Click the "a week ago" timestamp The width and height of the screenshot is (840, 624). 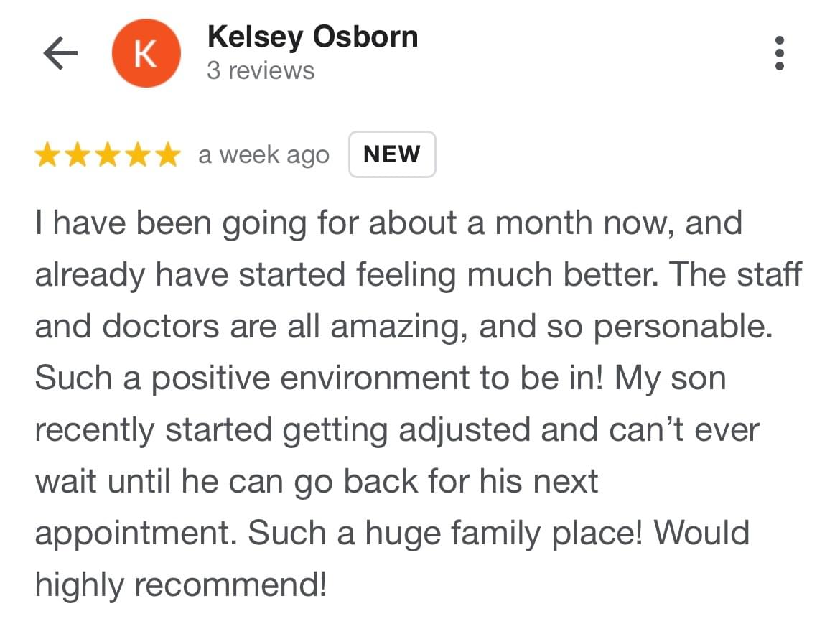263,155
